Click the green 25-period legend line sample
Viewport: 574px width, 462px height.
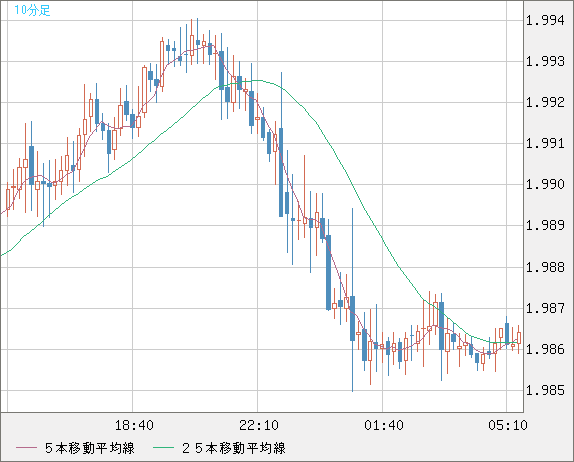(x=163, y=448)
